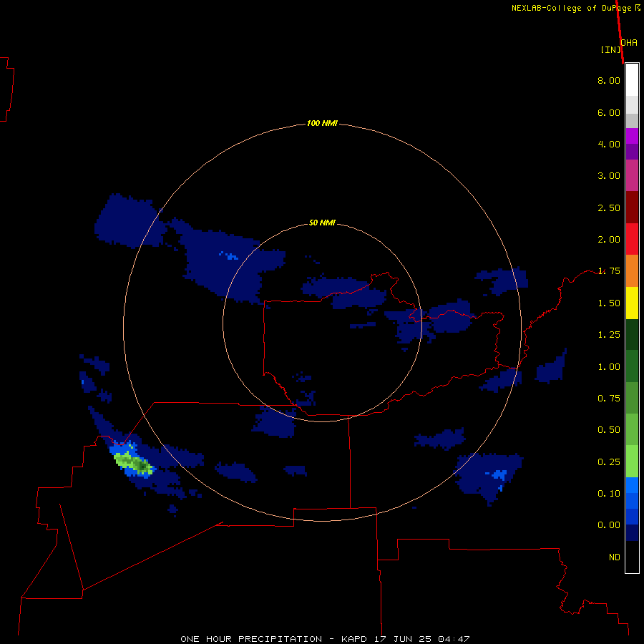The image size is (644, 644).
Task: Click the 1.75 legend value
Action: (609, 271)
